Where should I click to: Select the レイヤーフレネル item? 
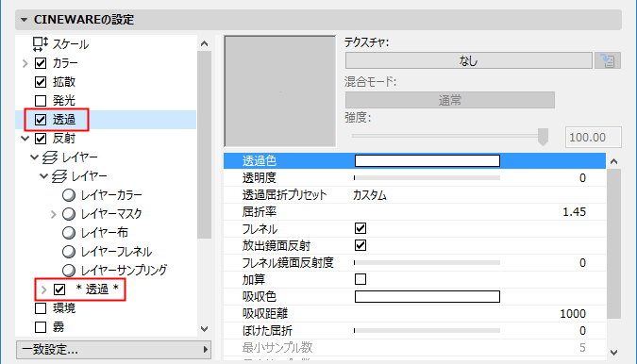click(116, 252)
